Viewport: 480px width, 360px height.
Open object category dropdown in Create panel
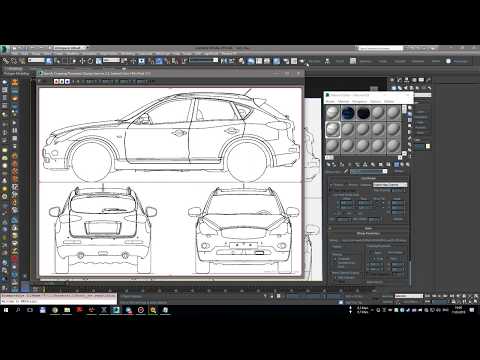pyautogui.click(x=423, y=95)
